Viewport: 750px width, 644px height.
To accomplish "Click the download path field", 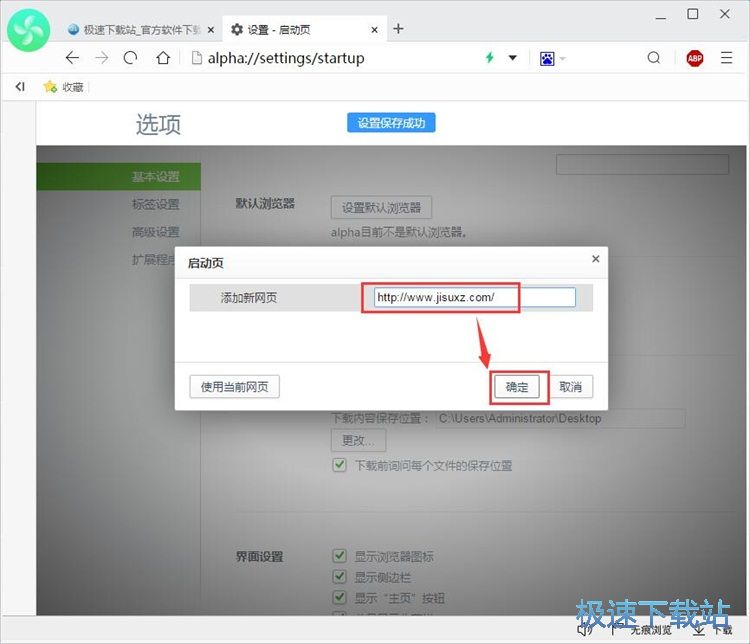I will pos(560,418).
